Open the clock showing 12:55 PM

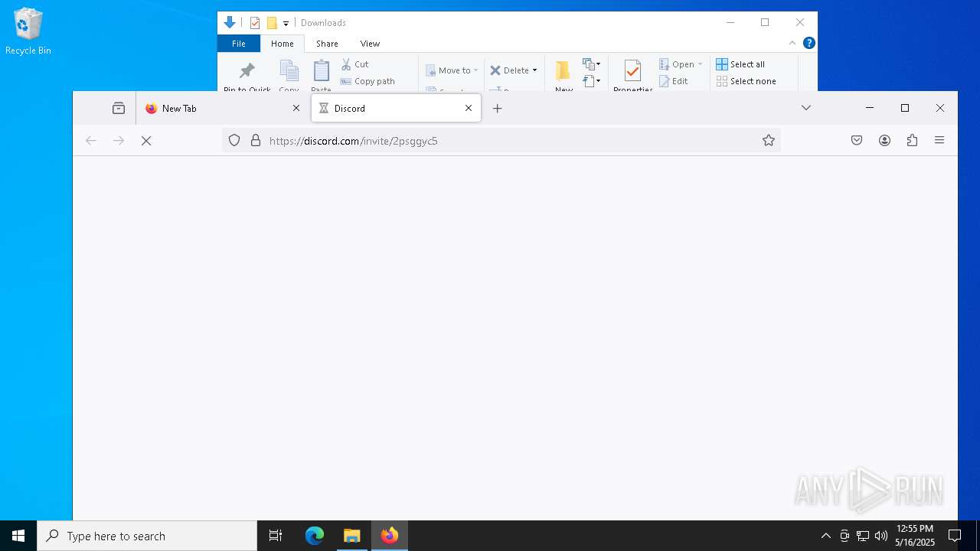[915, 536]
